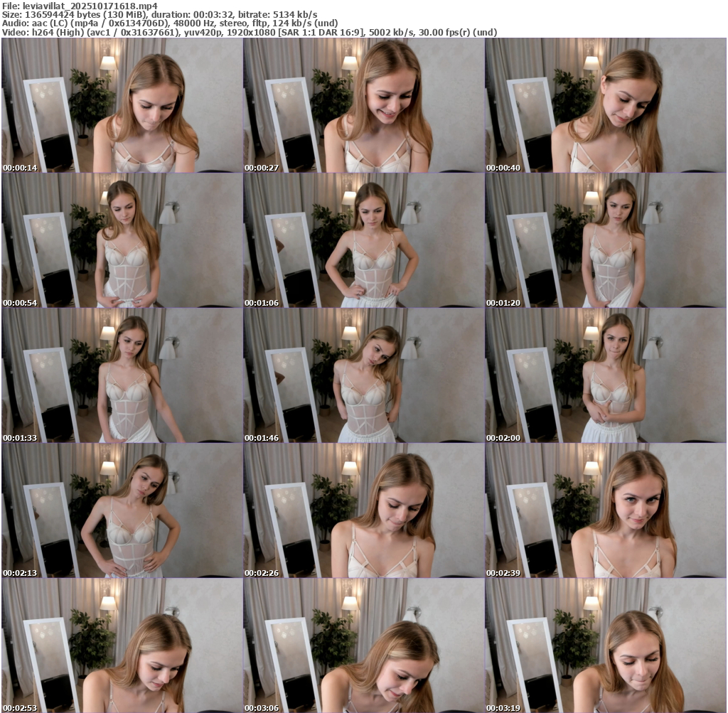The width and height of the screenshot is (728, 713).
Task: Pick the thumbnail stamped 00:02:26
Action: (x=364, y=510)
